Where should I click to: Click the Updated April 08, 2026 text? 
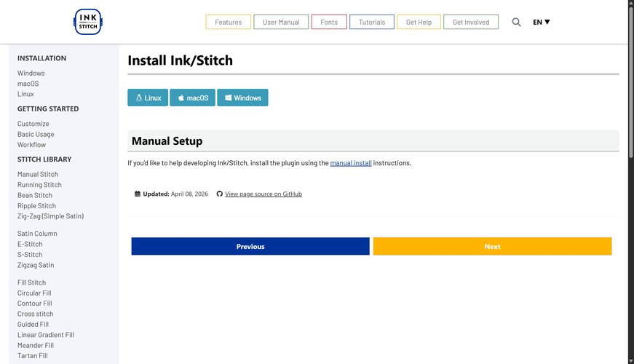[172, 194]
